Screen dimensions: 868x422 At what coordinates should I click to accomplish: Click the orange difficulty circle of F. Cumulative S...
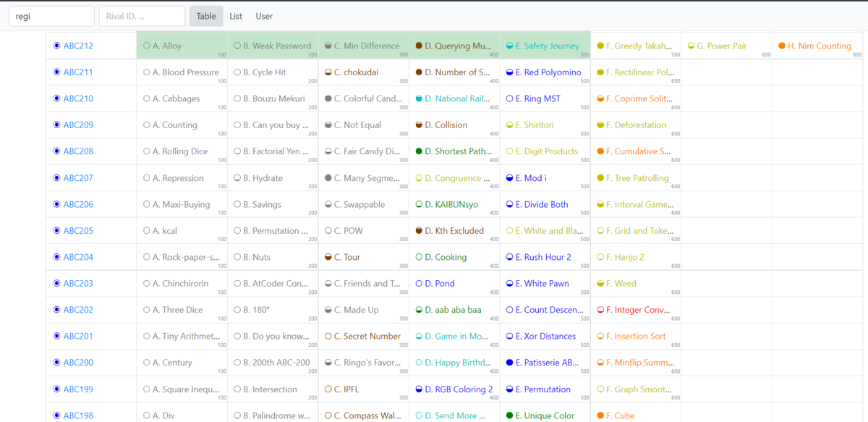click(x=600, y=151)
